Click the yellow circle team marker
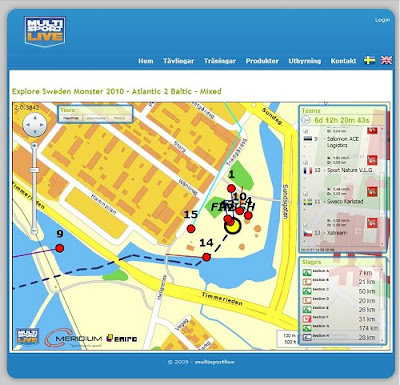 tap(233, 226)
